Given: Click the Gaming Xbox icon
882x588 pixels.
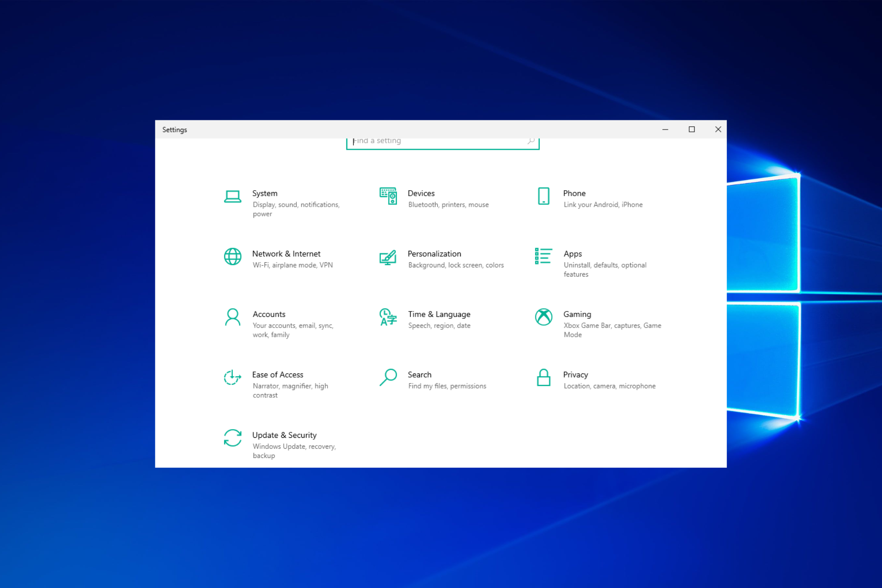Looking at the screenshot, I should 543,317.
